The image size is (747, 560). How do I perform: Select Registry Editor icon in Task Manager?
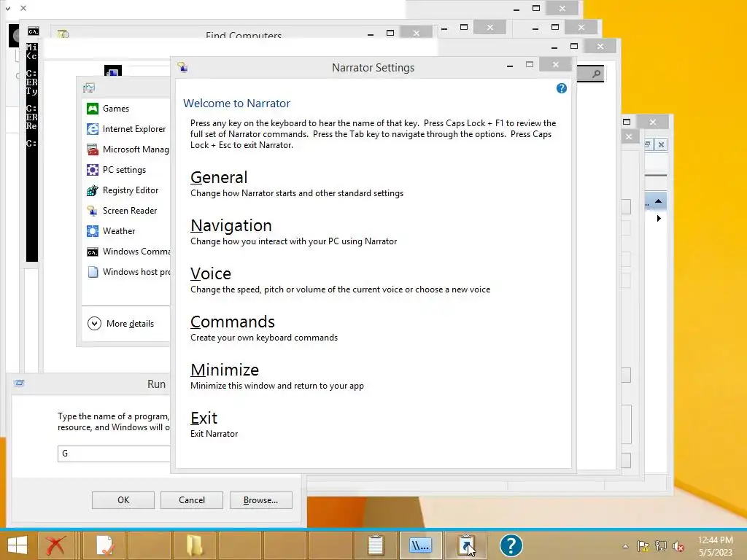tap(93, 190)
